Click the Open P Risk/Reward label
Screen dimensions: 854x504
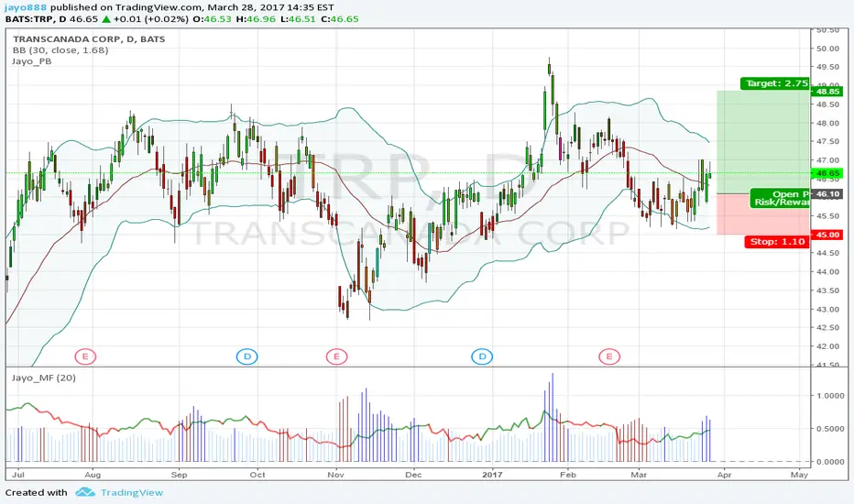click(x=780, y=198)
